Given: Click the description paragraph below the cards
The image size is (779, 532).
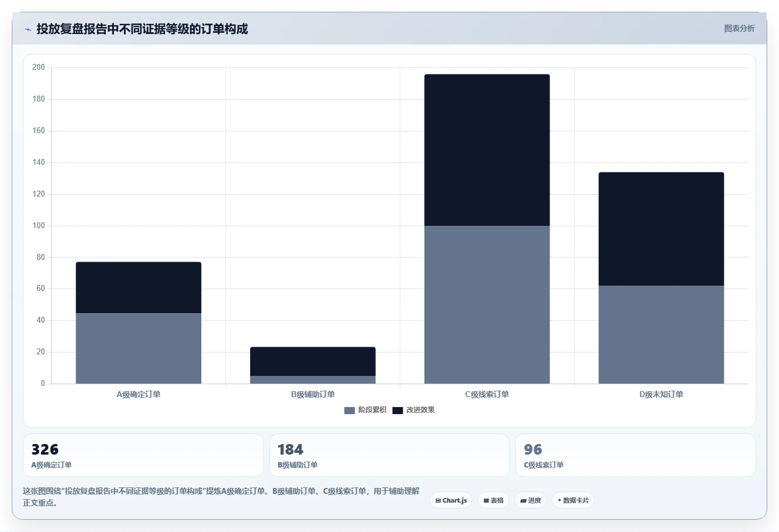Looking at the screenshot, I should click(221, 497).
